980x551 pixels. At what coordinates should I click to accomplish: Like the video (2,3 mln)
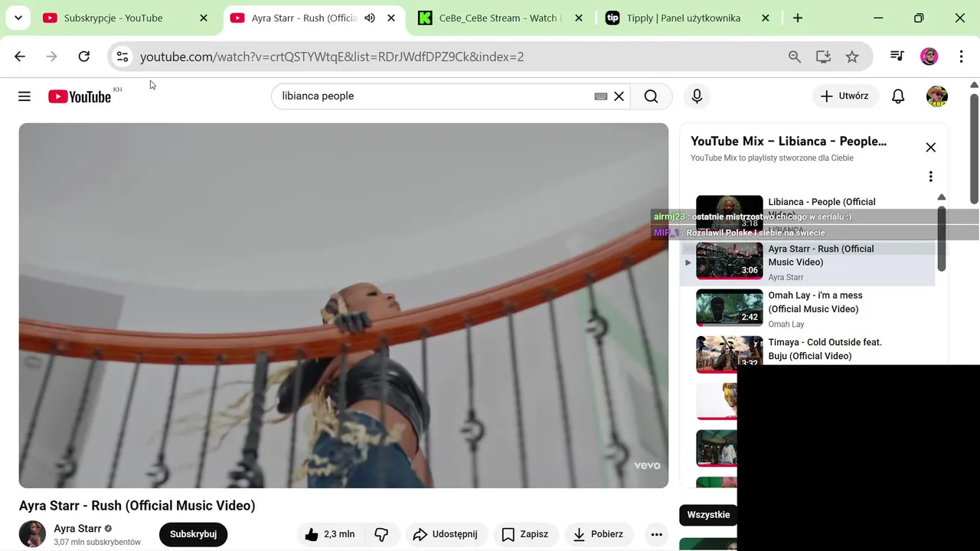point(329,534)
